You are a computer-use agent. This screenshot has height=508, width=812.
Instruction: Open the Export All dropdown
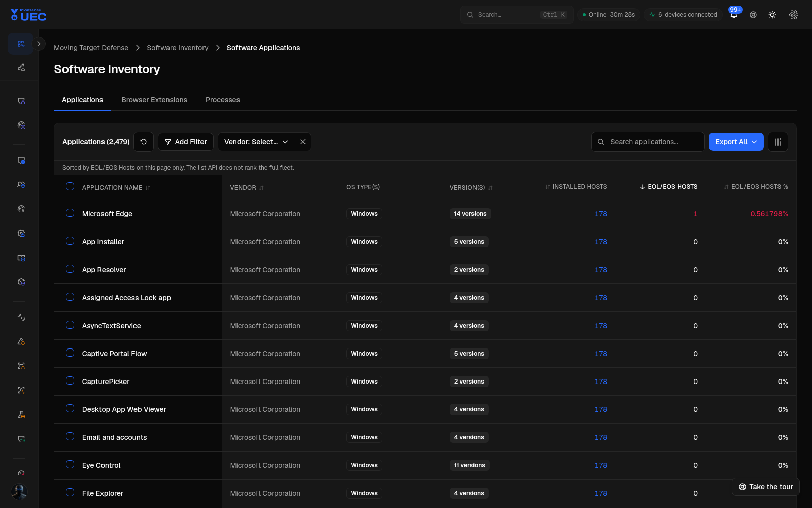[736, 142]
